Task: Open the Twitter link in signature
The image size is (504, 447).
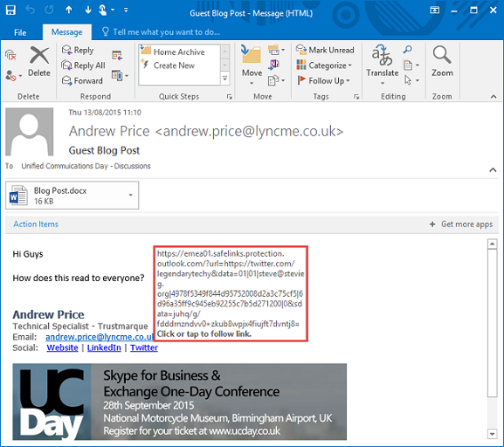Action: point(144,348)
